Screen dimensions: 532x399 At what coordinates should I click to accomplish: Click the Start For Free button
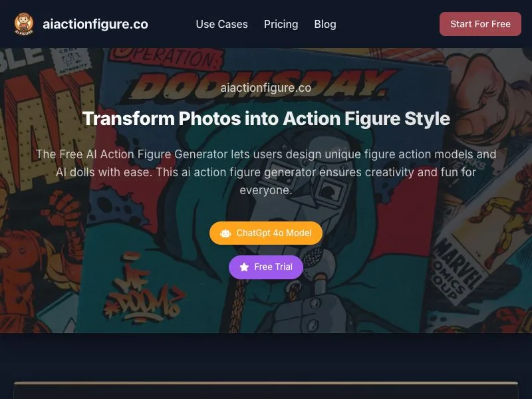480,24
